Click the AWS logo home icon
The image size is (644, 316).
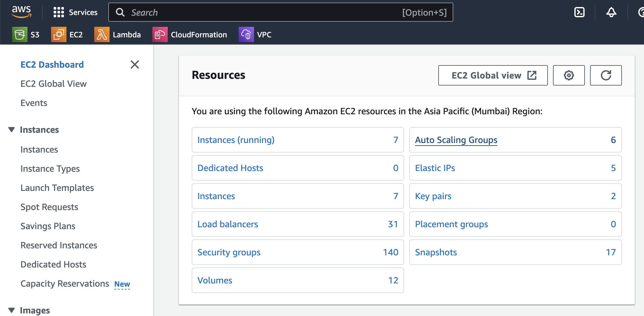pyautogui.click(x=21, y=12)
